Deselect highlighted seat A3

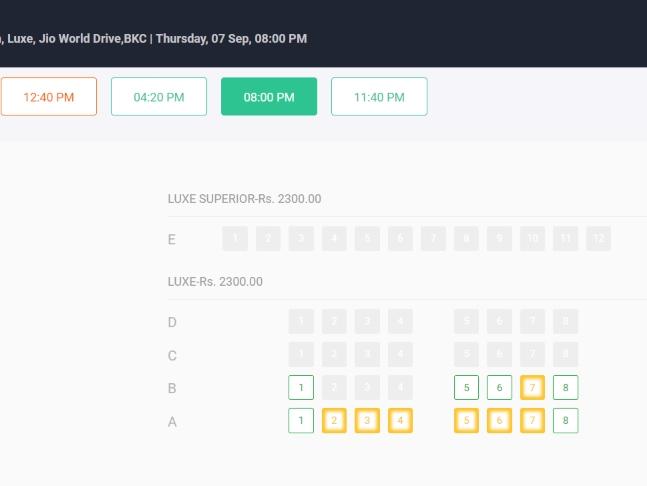367,420
